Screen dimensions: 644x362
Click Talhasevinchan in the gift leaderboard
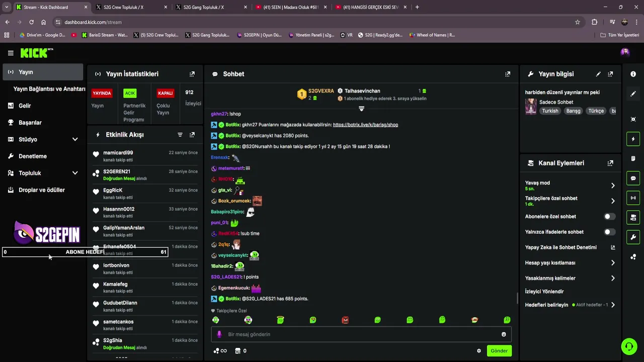[x=362, y=91]
